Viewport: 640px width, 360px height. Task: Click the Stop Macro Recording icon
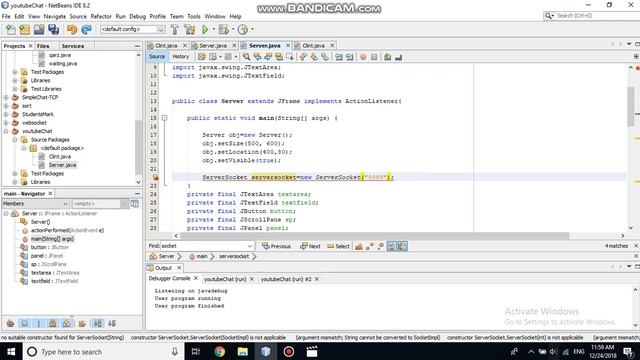pos(374,57)
